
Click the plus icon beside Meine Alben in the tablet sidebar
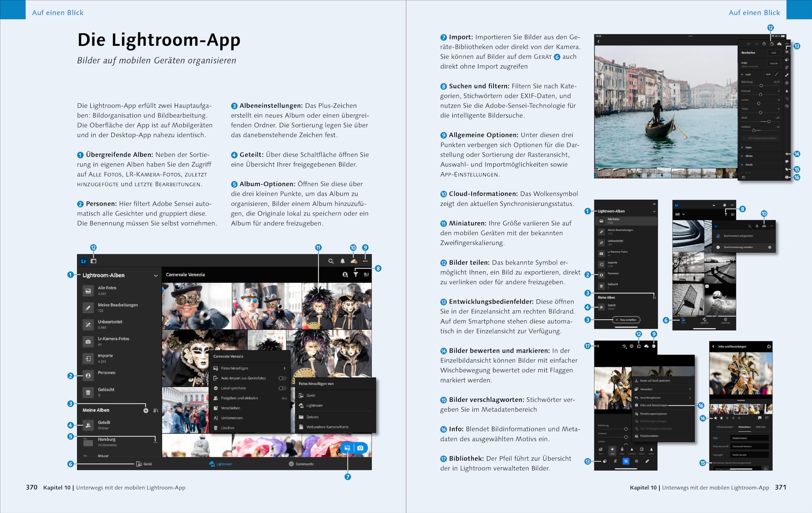coord(146,411)
